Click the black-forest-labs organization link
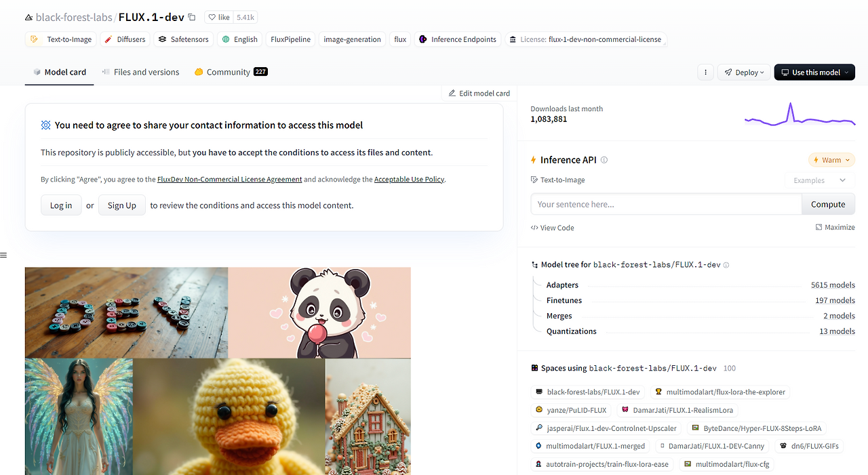This screenshot has height=475, width=868. [x=74, y=17]
